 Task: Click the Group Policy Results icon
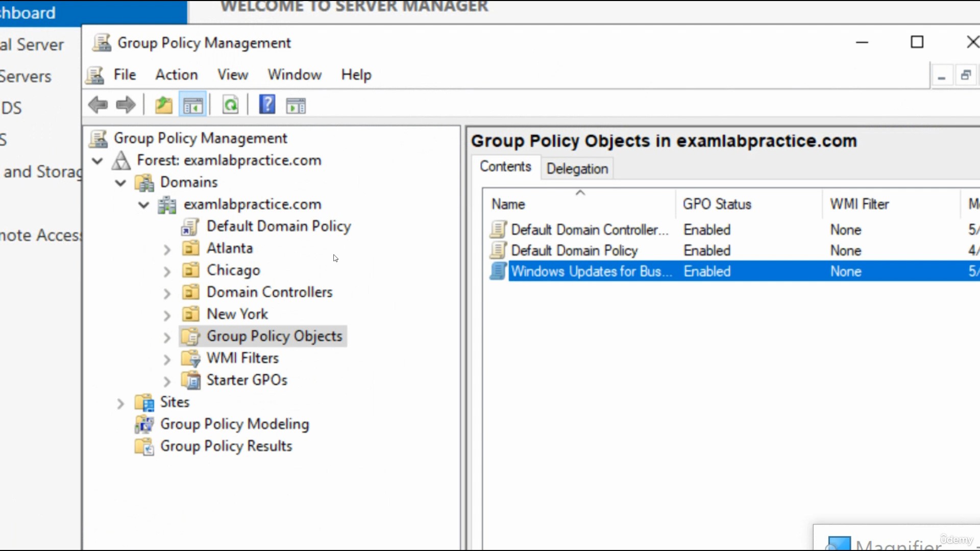tap(144, 446)
